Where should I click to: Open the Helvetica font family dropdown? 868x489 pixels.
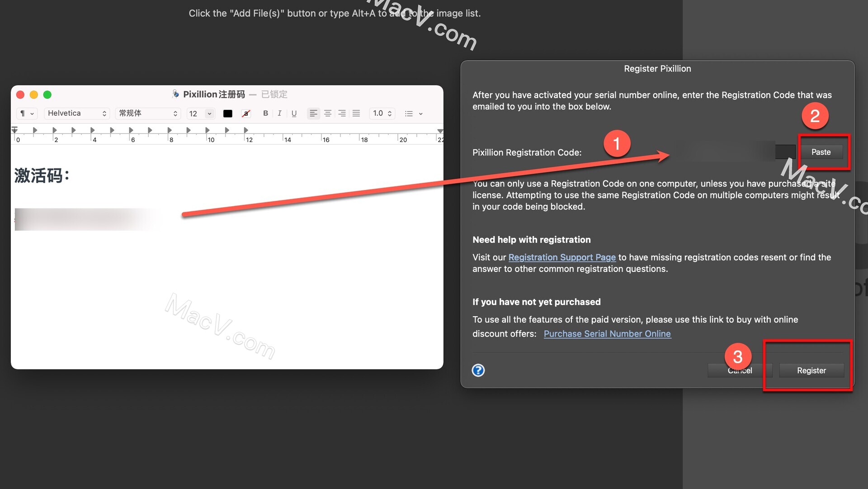pos(77,114)
